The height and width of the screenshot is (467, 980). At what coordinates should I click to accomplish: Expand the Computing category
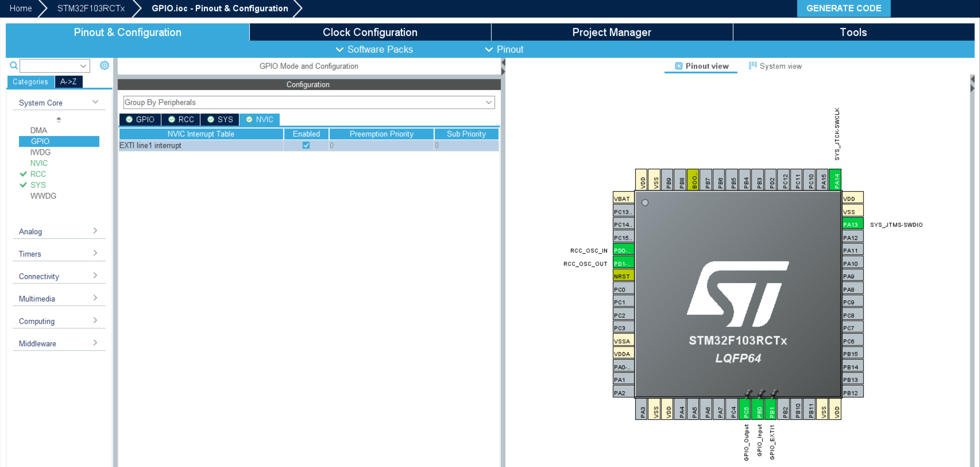(95, 320)
